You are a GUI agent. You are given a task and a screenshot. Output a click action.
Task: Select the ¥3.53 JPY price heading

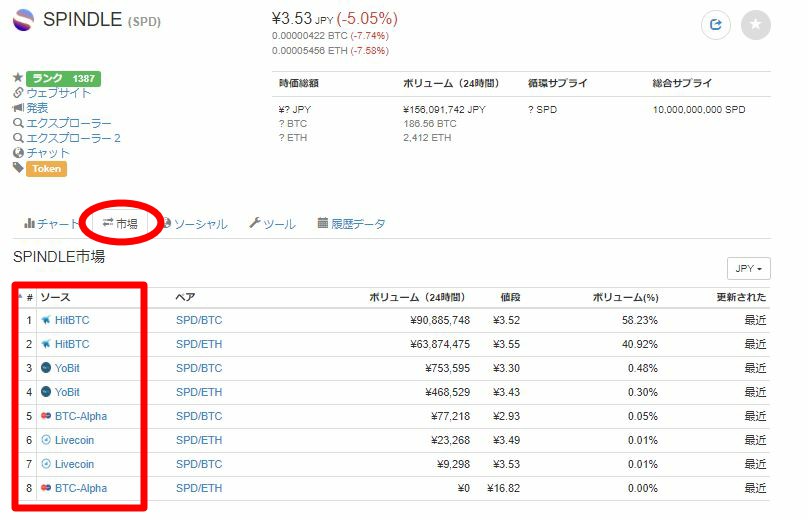point(302,19)
